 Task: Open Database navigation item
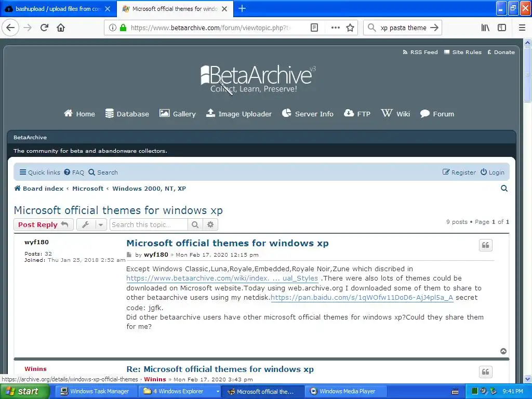point(127,114)
